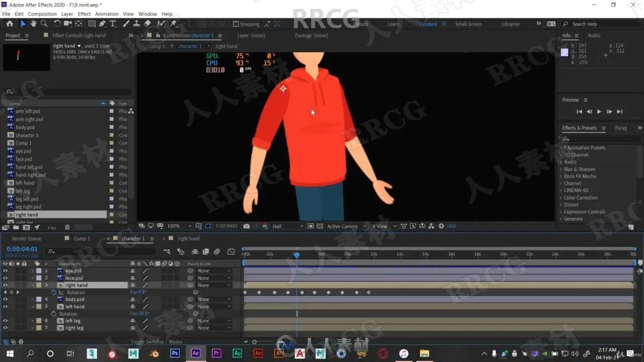
Task: Toggle visibility of body.psd layer
Action: (x=6, y=300)
